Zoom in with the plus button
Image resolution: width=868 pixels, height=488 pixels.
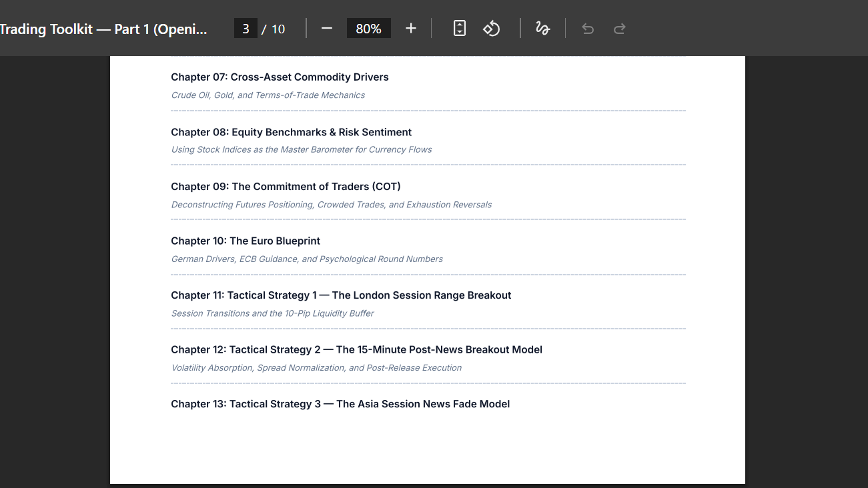(411, 29)
